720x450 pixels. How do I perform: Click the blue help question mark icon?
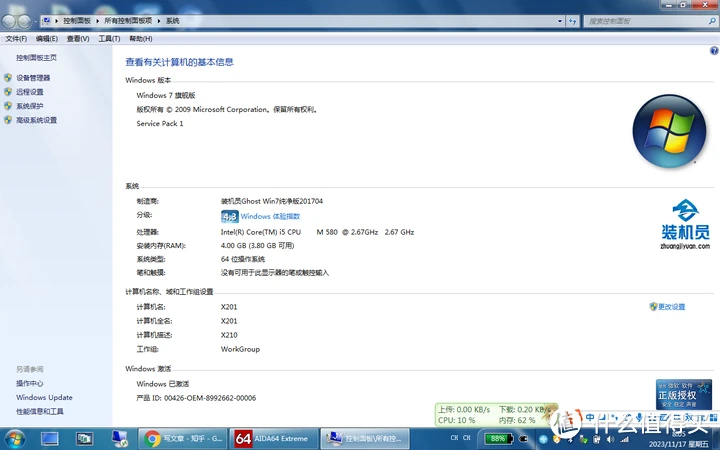(x=714, y=51)
